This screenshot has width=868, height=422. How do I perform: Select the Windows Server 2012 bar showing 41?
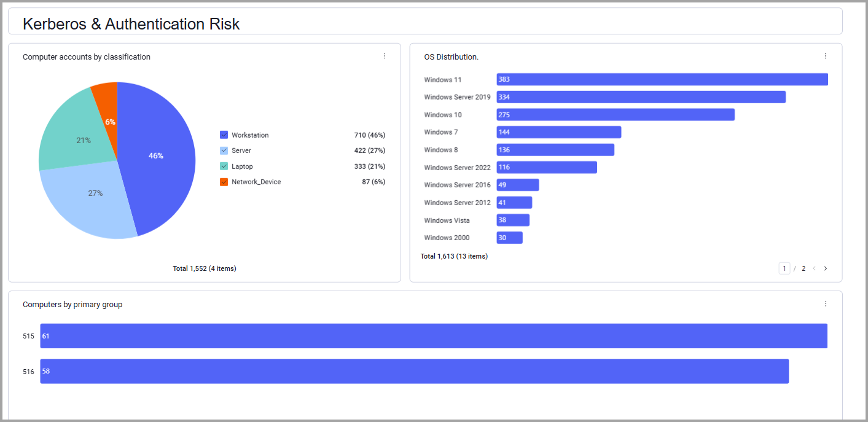[x=514, y=203]
